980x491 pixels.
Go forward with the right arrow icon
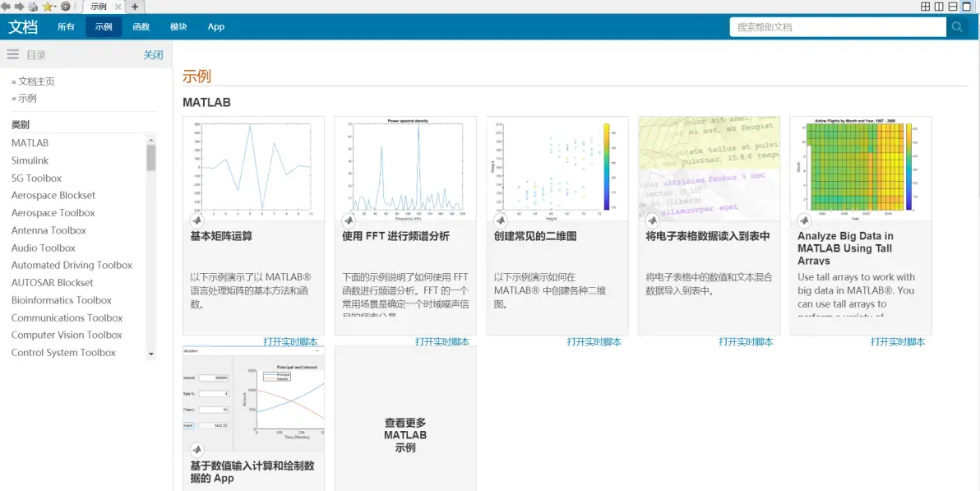19,7
